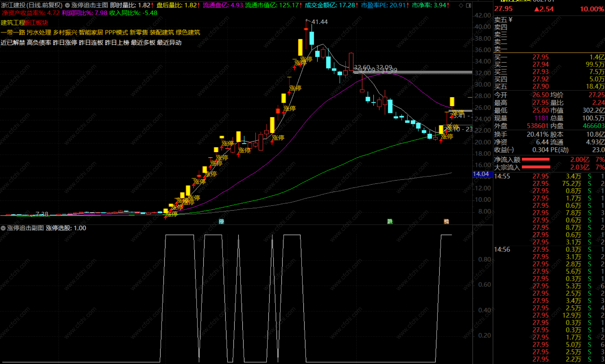Click the diamond icon above the price axis
The width and height of the screenshot is (605, 364).
(461, 5)
